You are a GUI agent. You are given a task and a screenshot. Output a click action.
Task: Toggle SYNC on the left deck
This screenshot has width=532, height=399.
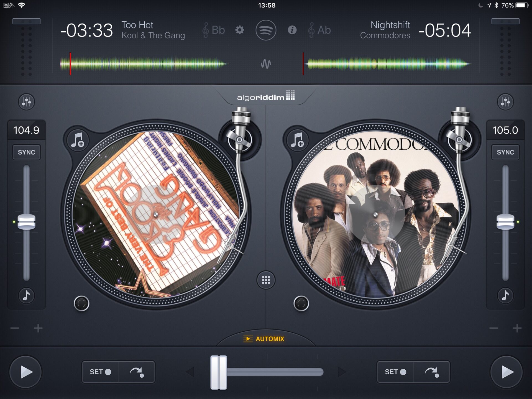(26, 152)
